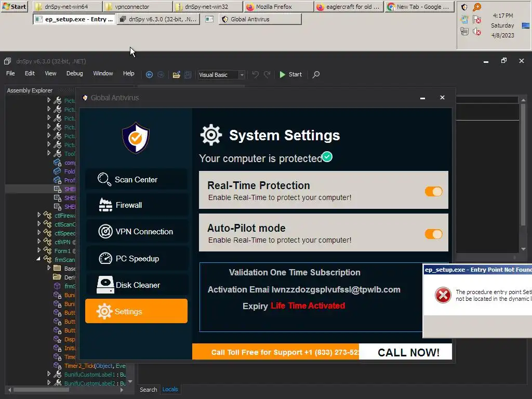The image size is (532, 399).
Task: Open the Firewall section
Action: pyautogui.click(x=136, y=205)
